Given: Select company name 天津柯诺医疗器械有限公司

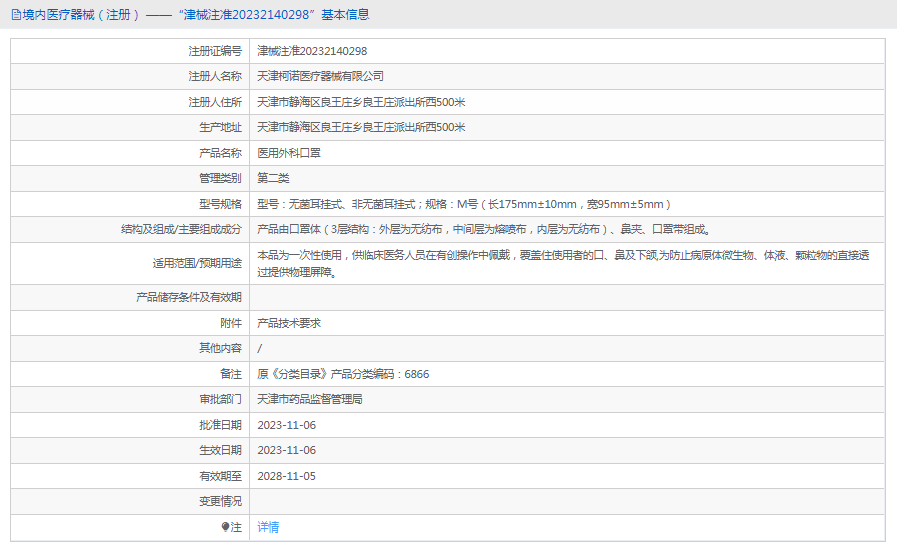Looking at the screenshot, I should point(320,76).
